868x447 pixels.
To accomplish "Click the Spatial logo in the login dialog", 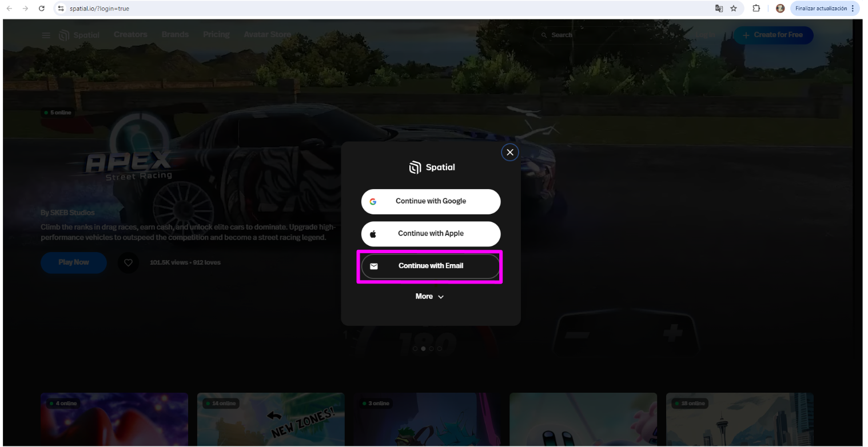I will [432, 167].
